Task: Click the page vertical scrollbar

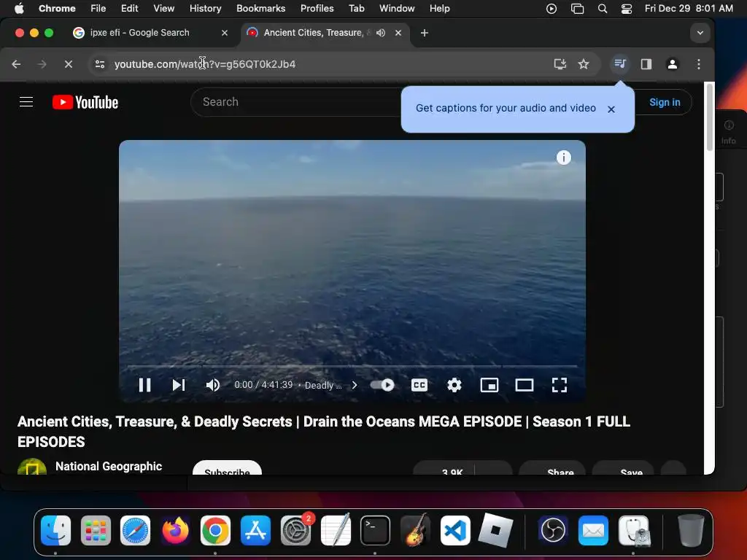Action: [709, 117]
